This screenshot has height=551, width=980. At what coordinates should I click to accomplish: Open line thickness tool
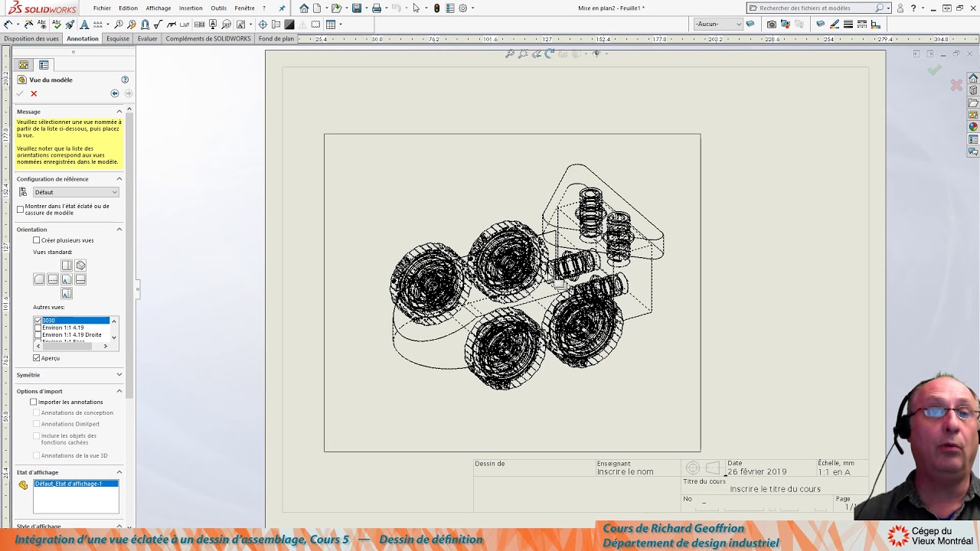click(x=848, y=24)
